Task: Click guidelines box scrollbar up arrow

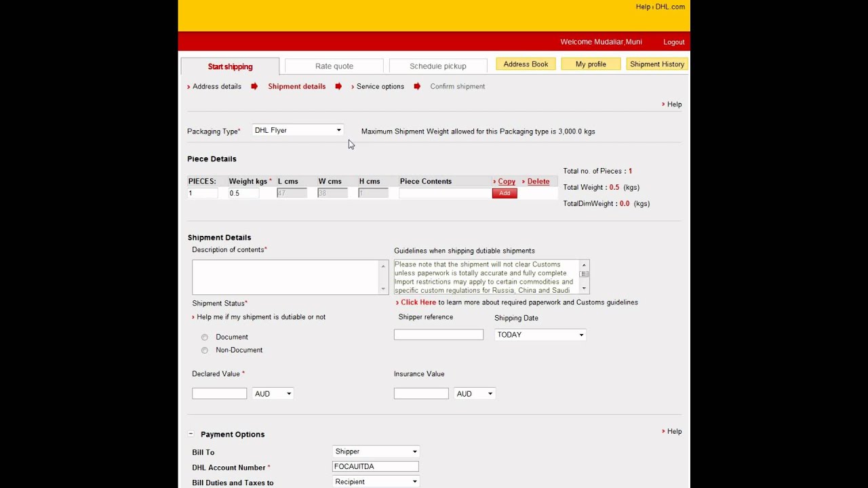Action: coord(584,265)
